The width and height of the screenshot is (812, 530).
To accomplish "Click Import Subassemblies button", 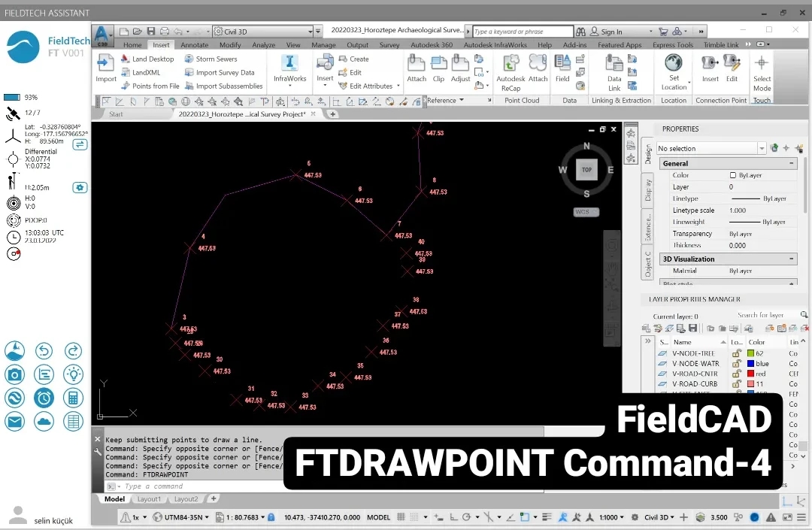I will pyautogui.click(x=224, y=86).
